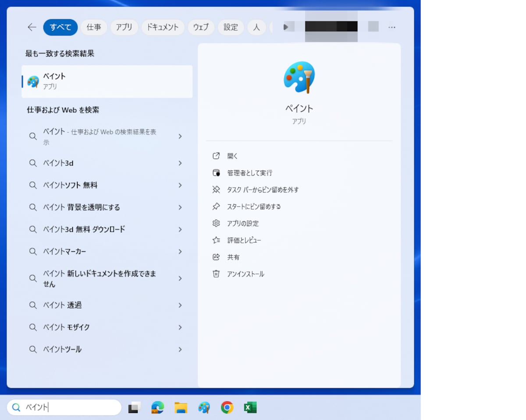Viewport: 526px width, 420px height.
Task: Switch to the アプリ filter tab
Action: pos(124,27)
